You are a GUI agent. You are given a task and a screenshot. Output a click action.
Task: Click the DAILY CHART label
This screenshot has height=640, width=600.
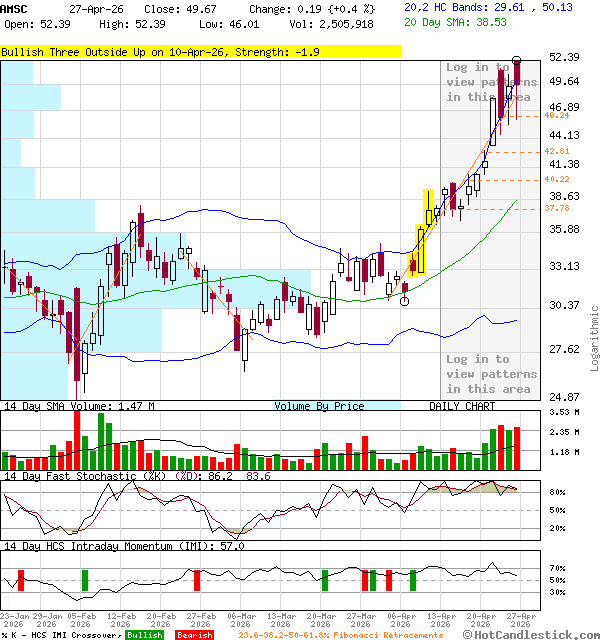462,406
